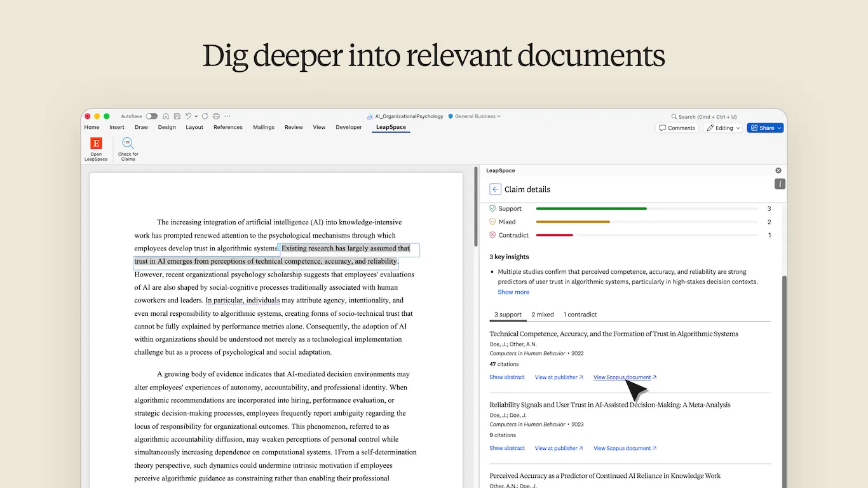Open the Comments pane button

pyautogui.click(x=676, y=128)
